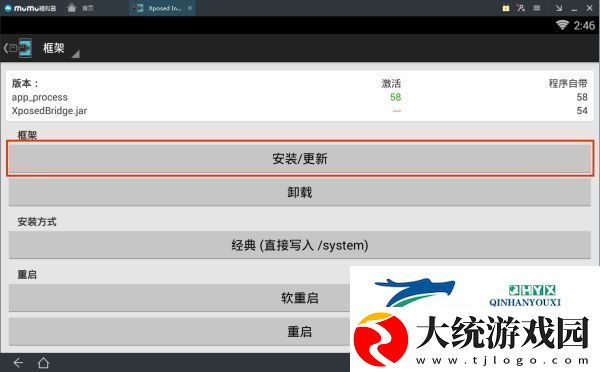Click the app_process row label

click(x=39, y=97)
